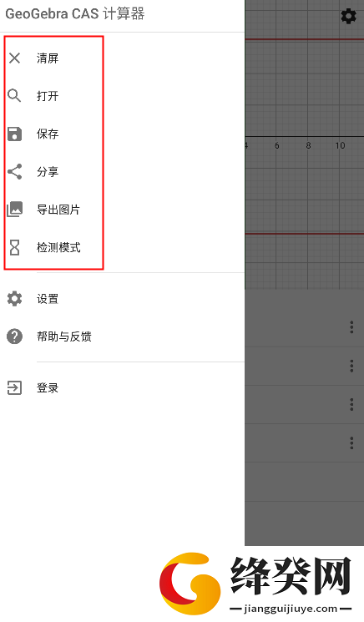
Task: Tap the 分享 menu label
Action: [x=48, y=172]
